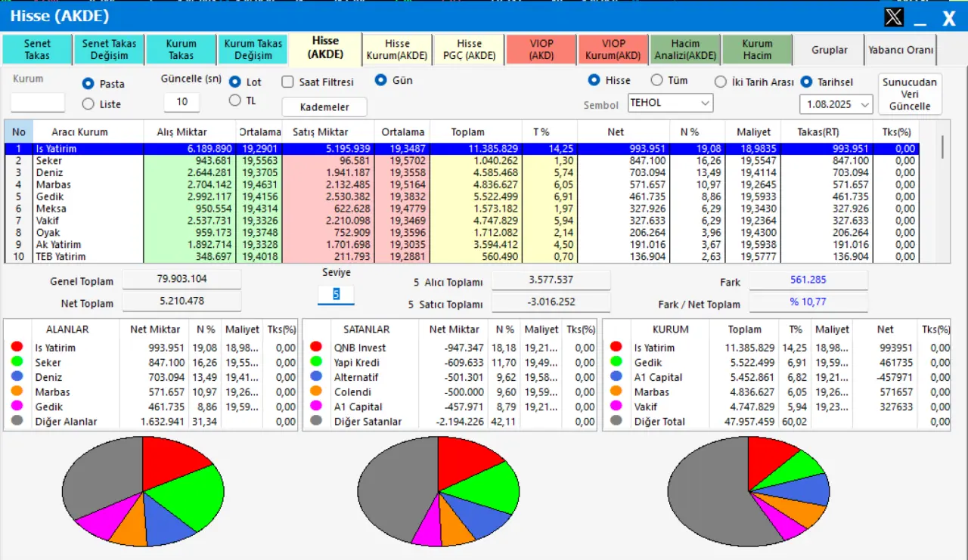Click orange dot next to Colendi
The height and width of the screenshot is (560, 968).
tap(316, 391)
